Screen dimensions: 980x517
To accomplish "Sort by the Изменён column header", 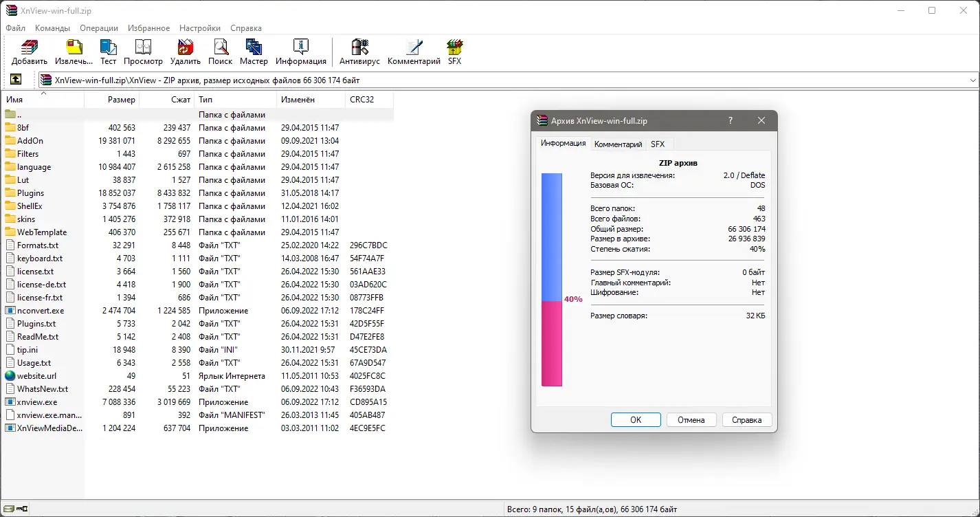I will [311, 100].
